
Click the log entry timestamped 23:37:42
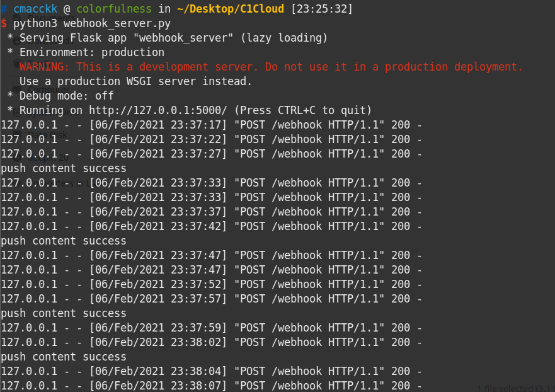coord(211,226)
